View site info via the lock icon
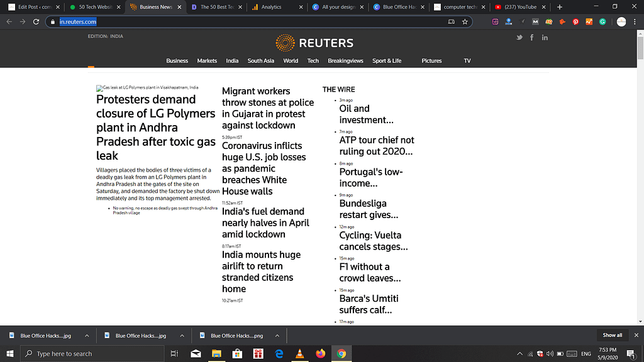The image size is (644, 362). click(x=53, y=22)
